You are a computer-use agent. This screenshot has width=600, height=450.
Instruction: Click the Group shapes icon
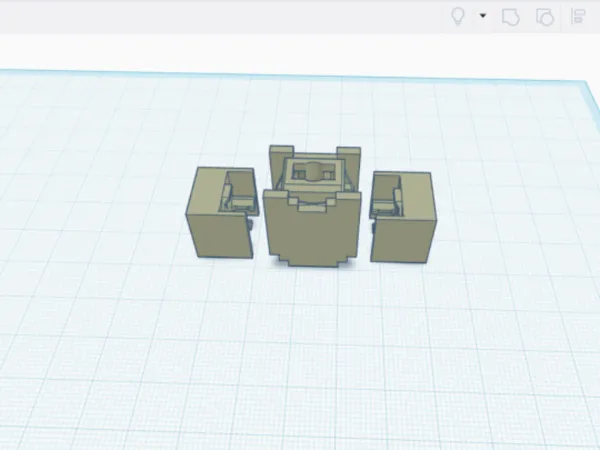[x=511, y=17]
